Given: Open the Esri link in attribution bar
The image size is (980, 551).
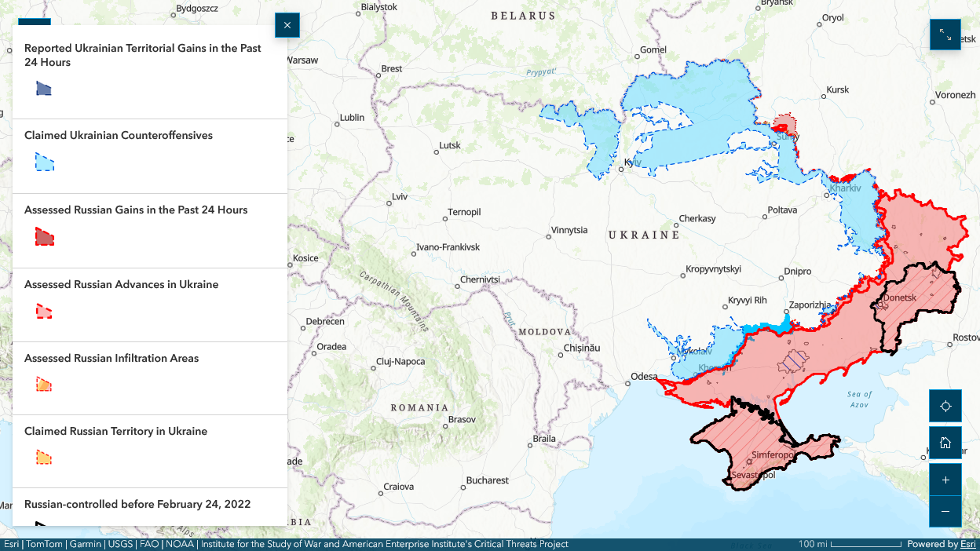Looking at the screenshot, I should pyautogui.click(x=967, y=544).
